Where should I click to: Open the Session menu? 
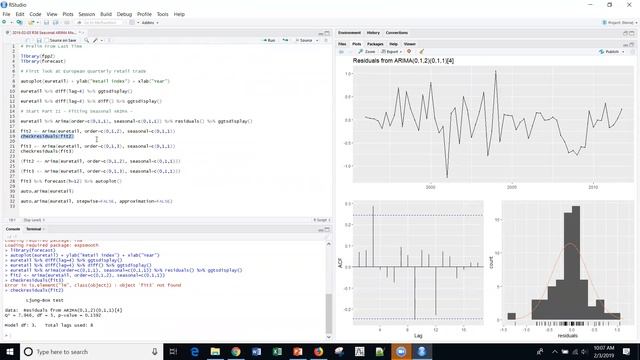[87, 14]
